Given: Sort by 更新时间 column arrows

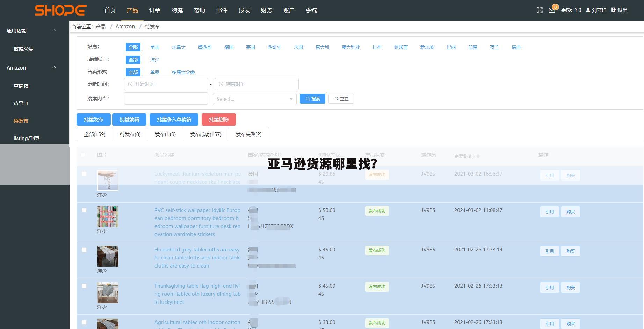Looking at the screenshot, I should coord(478,156).
